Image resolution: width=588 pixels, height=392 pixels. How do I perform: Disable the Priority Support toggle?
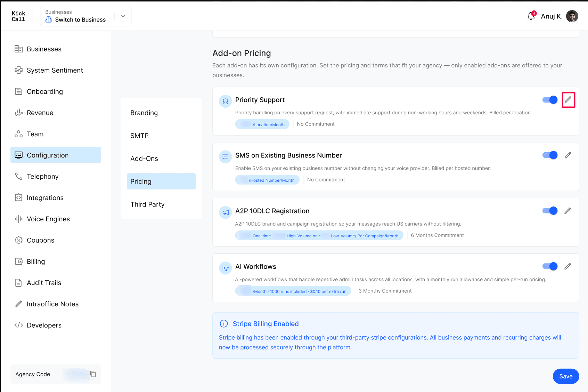pos(550,100)
